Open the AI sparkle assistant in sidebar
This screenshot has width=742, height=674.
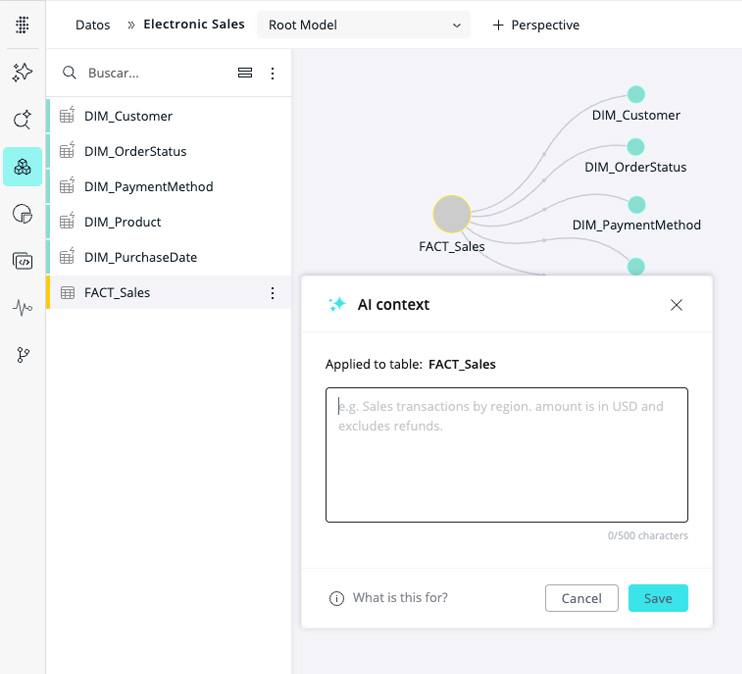coord(22,72)
